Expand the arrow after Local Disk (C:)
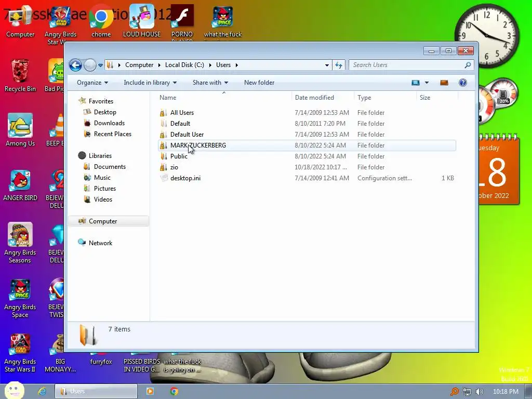This screenshot has width=532, height=399. 210,65
